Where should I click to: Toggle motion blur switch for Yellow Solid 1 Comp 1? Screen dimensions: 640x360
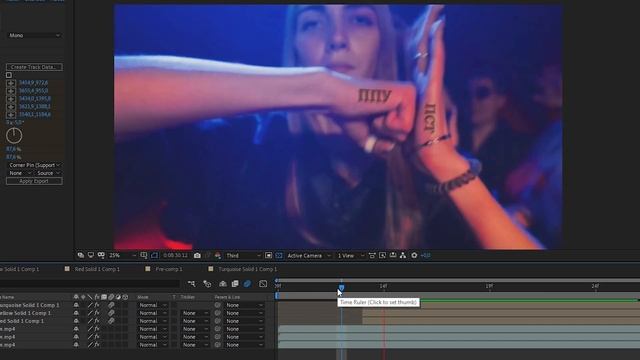(111, 313)
